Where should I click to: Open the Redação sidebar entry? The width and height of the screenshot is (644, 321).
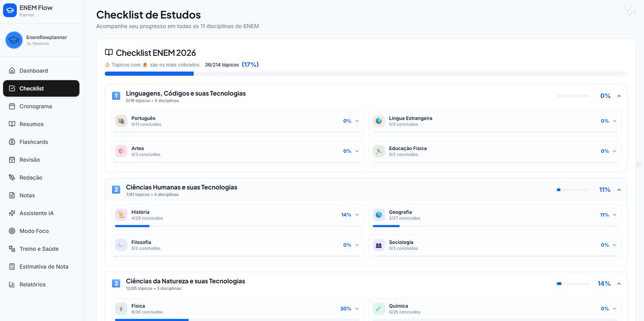[41, 178]
